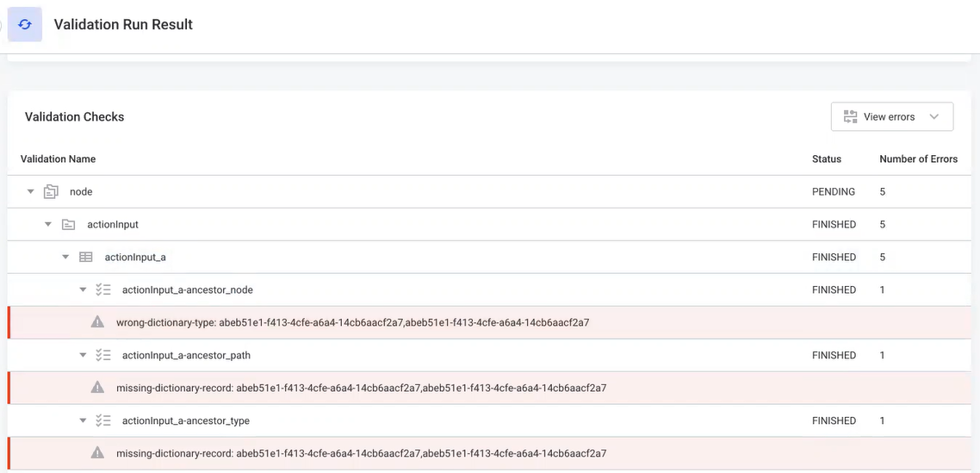The width and height of the screenshot is (980, 473).
Task: Click the checklist icon for actionInput_a-ancestor_type
Action: tap(103, 421)
